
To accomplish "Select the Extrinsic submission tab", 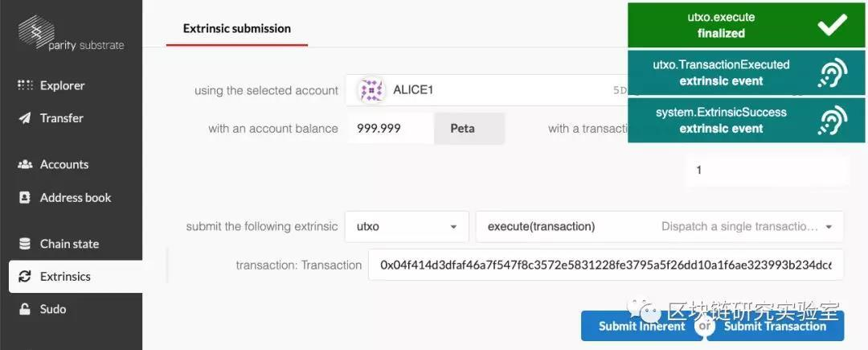I will pos(237,28).
